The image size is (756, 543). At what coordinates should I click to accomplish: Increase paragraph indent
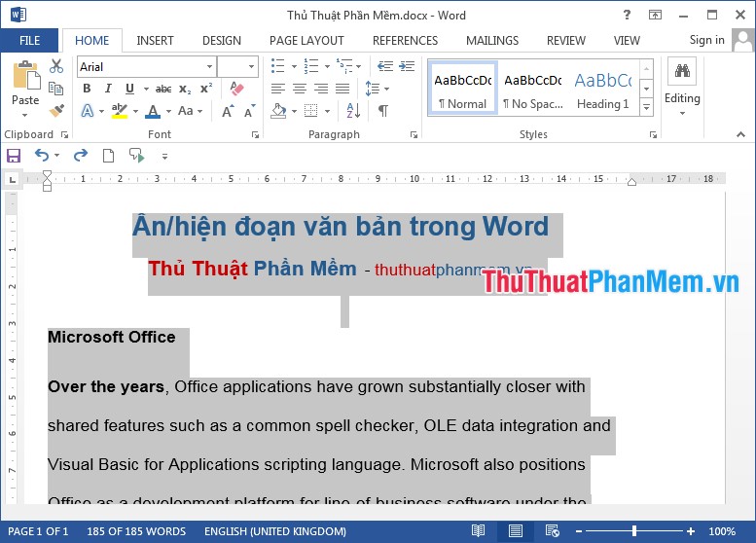pyautogui.click(x=407, y=66)
